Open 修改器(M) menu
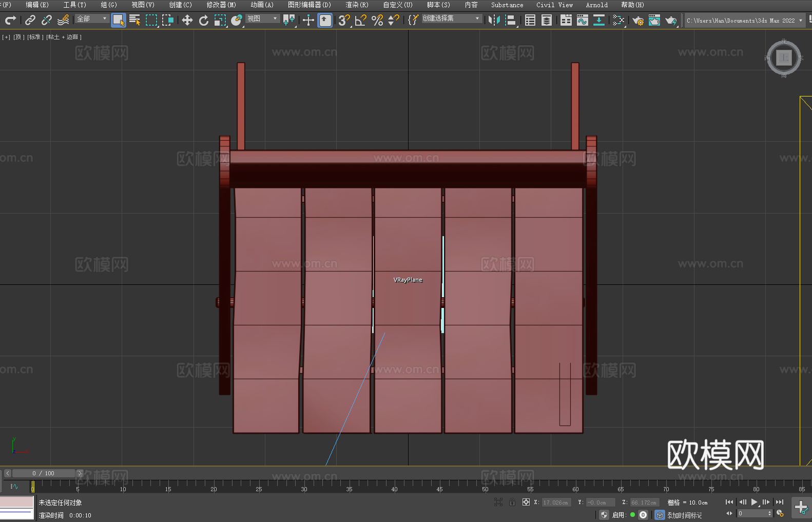Screen dimensions: 812x522 (x=221, y=5)
